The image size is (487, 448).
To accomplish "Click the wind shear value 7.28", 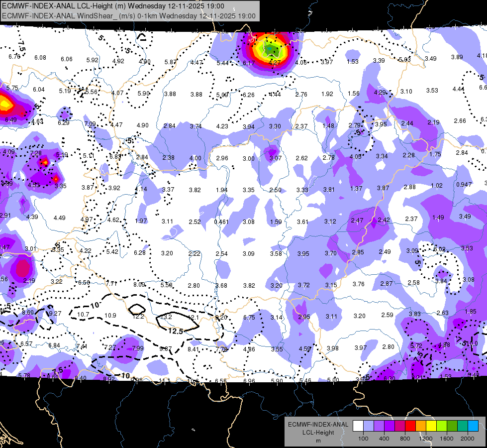I will point(36,153).
